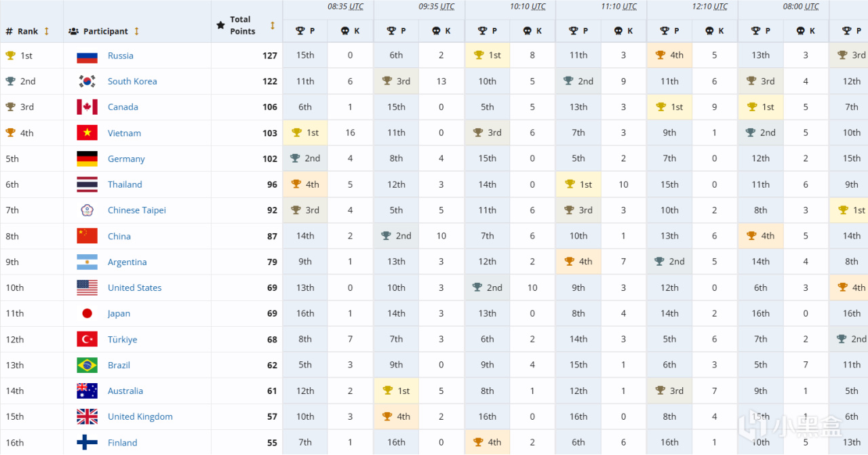
Task: Click the 08:35 UTC match header
Action: [345, 7]
